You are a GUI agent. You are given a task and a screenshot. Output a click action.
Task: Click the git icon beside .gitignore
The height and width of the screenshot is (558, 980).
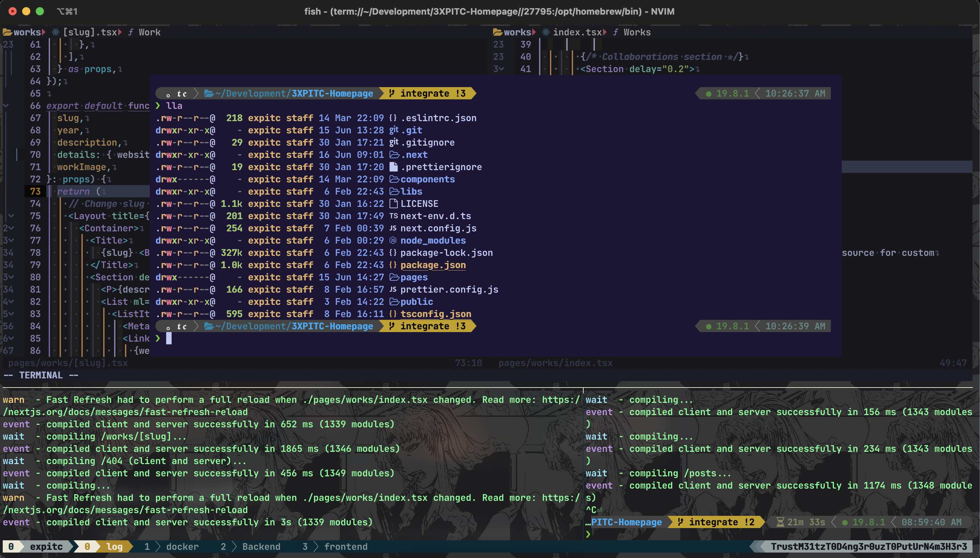394,143
